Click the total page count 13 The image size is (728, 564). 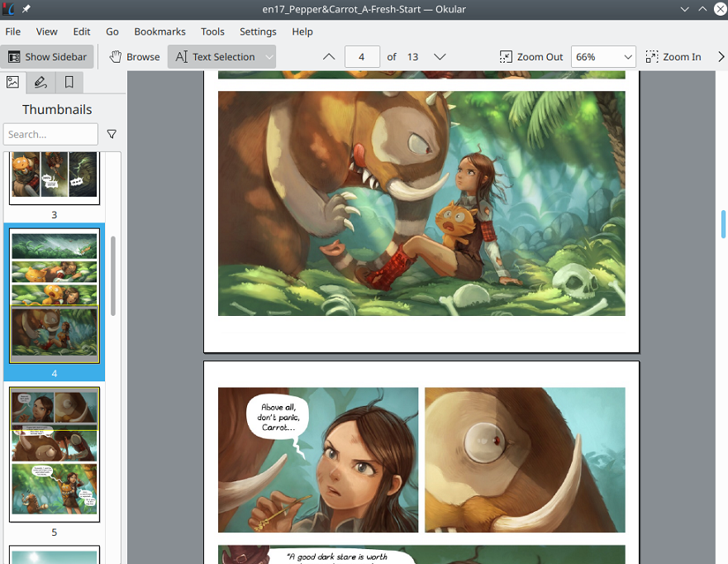tap(412, 57)
